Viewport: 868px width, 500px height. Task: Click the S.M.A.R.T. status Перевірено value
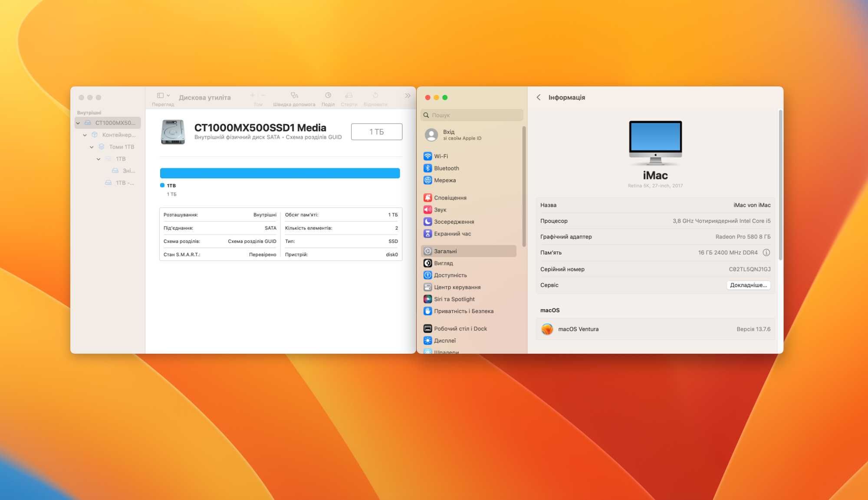263,255
